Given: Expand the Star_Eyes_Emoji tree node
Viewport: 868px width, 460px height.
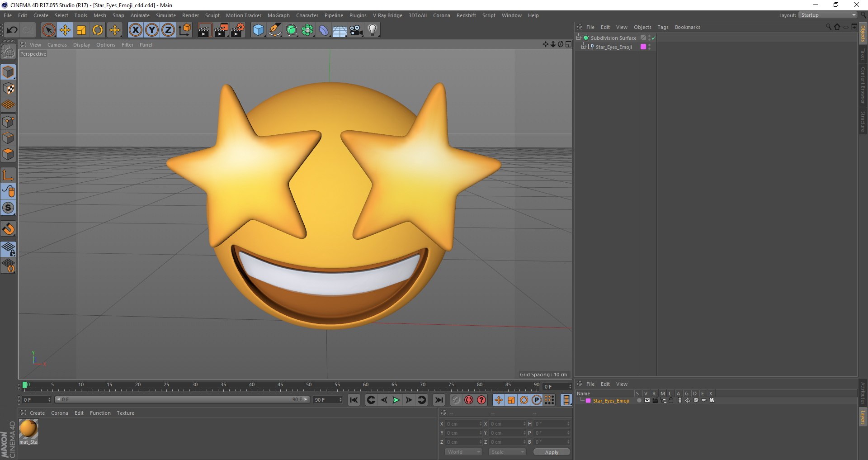Looking at the screenshot, I should pyautogui.click(x=583, y=47).
